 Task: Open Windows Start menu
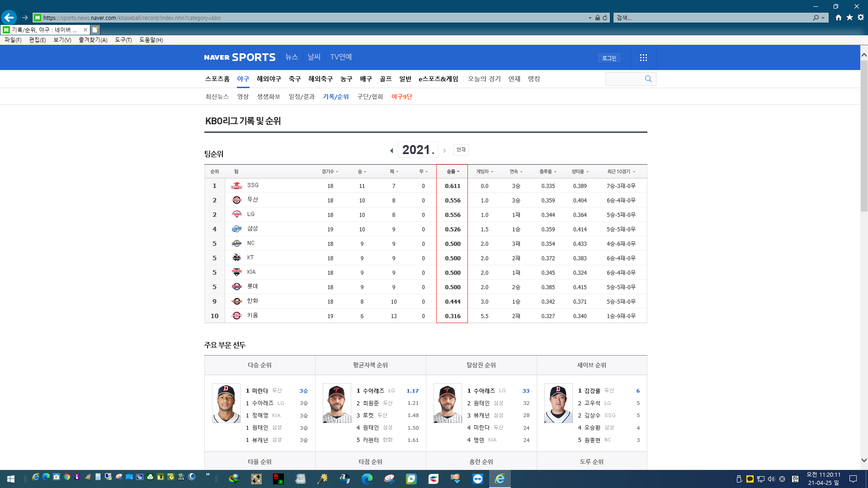[x=11, y=479]
